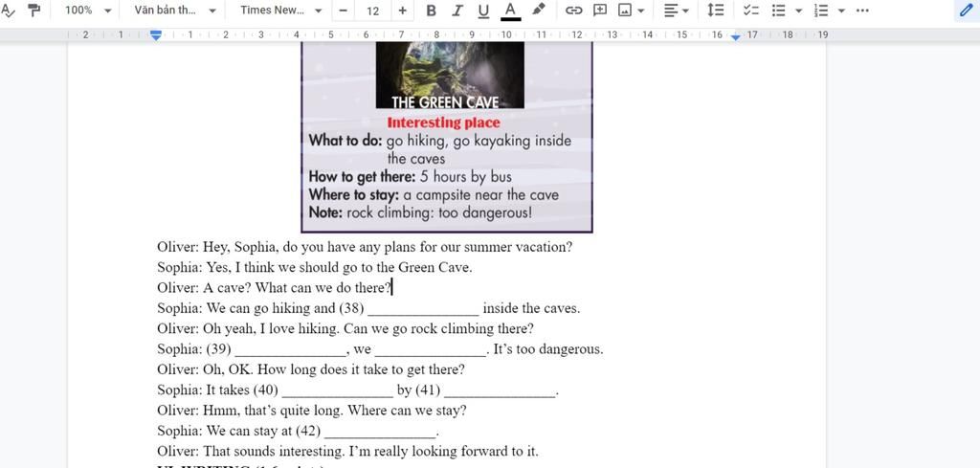Click the line 'Oliver: A cave? What can we do there?'
Viewport: 980px width, 468px height.
(x=275, y=288)
